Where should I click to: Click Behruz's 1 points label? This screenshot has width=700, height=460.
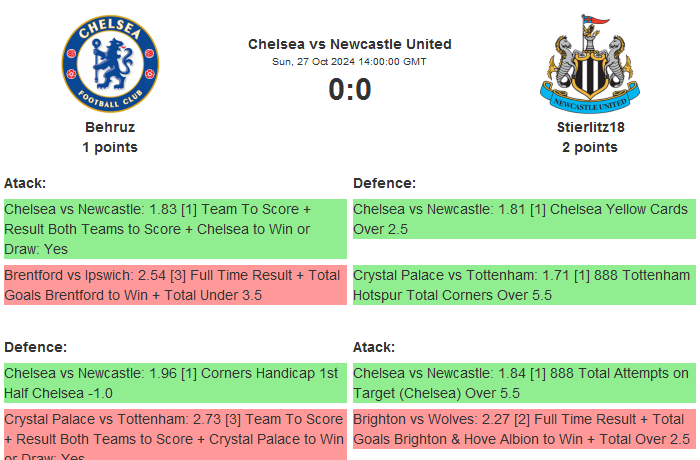110,147
